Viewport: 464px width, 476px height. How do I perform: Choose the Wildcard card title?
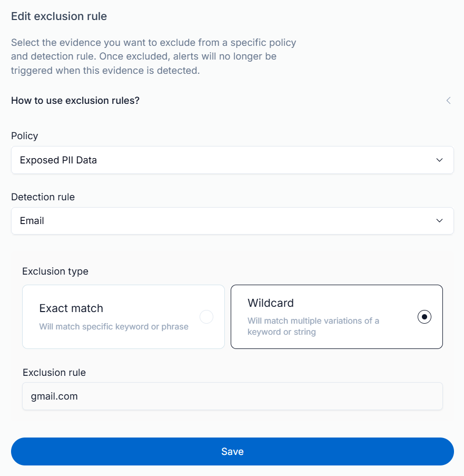pos(271,303)
